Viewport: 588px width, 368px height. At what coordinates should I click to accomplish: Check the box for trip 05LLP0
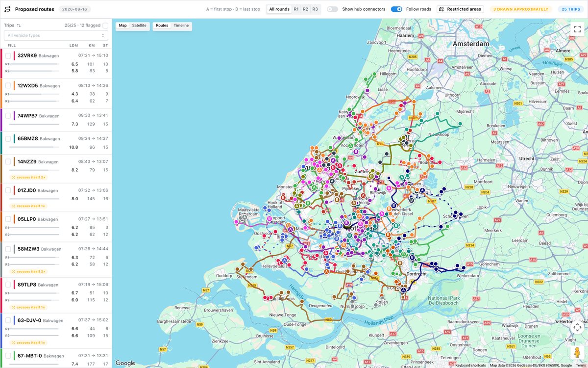[x=8, y=219]
